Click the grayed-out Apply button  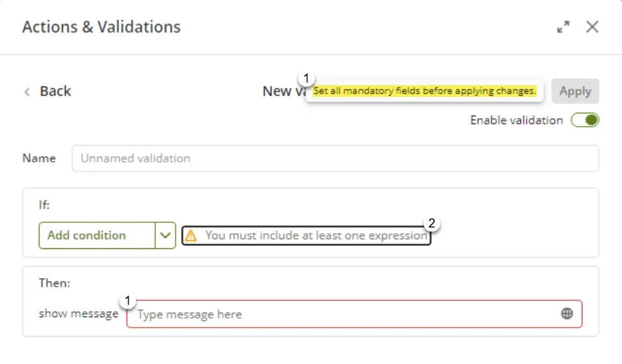[575, 91]
